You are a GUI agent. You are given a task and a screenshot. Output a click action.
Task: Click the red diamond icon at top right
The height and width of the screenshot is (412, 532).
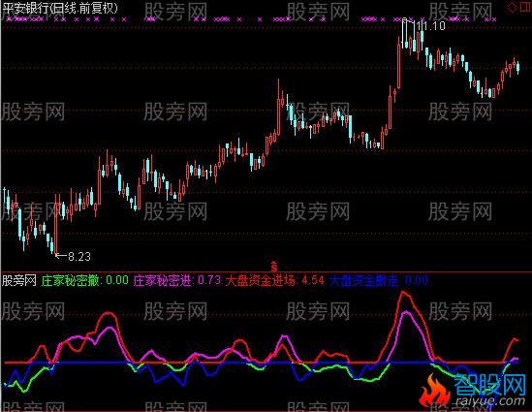click(x=512, y=8)
